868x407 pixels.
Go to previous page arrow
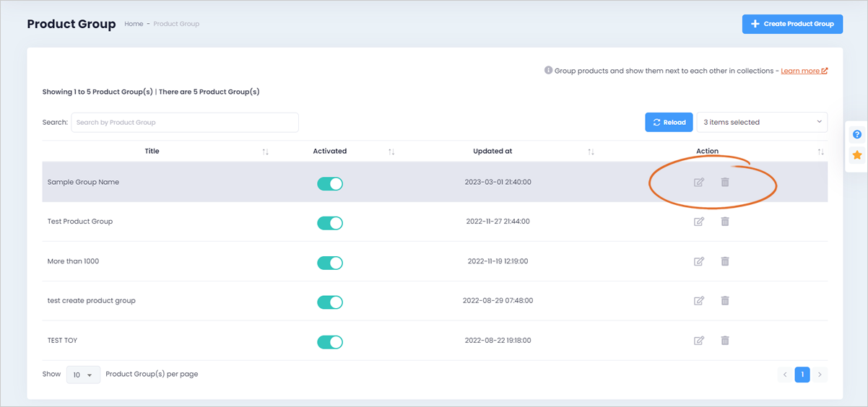[x=785, y=375]
